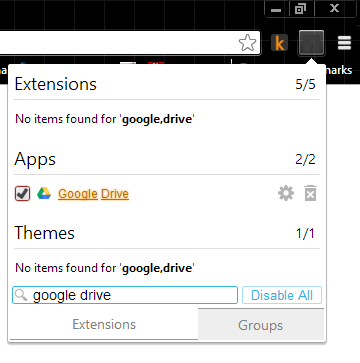360x363 pixels.
Task: Click the Themes 1/1 count
Action: pyautogui.click(x=305, y=233)
